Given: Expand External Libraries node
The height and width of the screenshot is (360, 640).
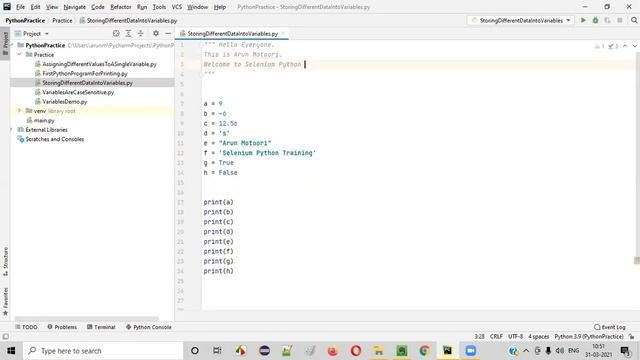Looking at the screenshot, I should (11, 129).
